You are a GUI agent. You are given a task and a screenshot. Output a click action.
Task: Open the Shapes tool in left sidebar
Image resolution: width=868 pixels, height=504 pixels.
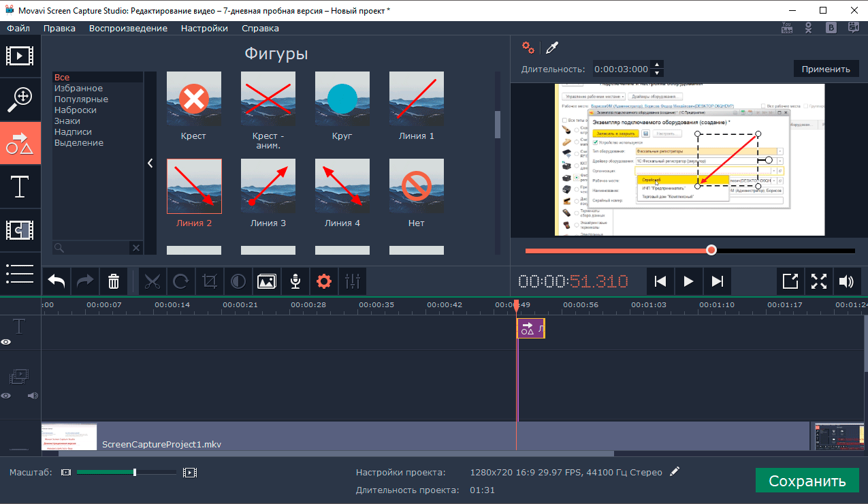tap(20, 143)
